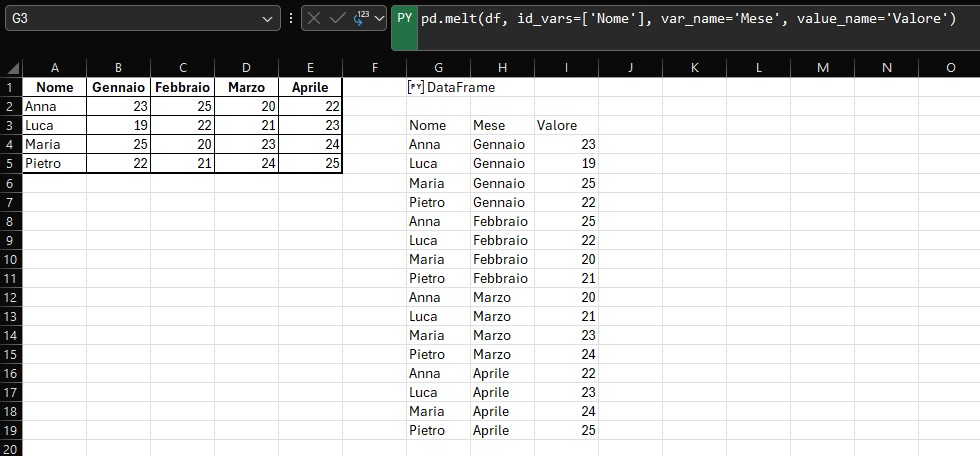Viewport: 980px width, 456px height.
Task: Click bold 'Marzo' header in cell D1
Action: coord(246,87)
